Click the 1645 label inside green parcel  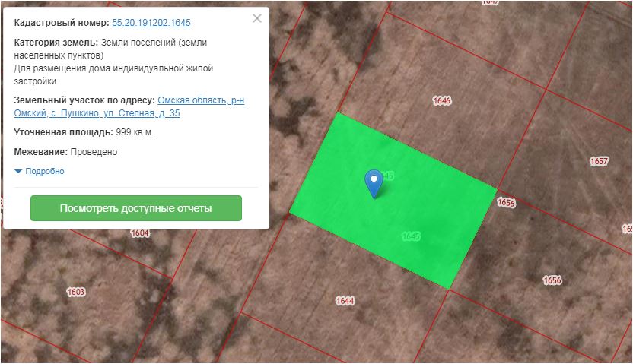pyautogui.click(x=411, y=236)
